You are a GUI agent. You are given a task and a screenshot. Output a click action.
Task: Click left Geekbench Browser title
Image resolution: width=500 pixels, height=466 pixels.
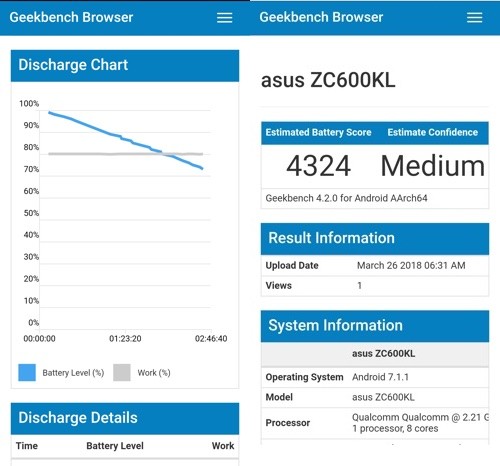click(x=71, y=17)
